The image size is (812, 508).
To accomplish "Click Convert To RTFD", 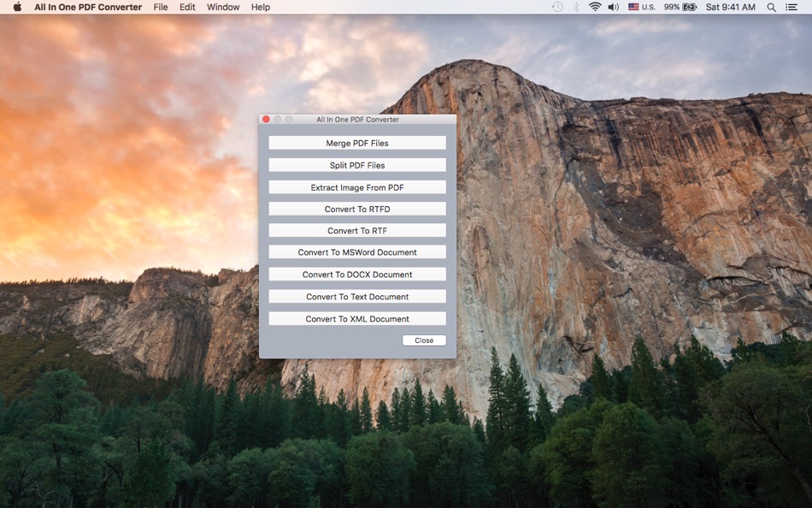I will 357,209.
